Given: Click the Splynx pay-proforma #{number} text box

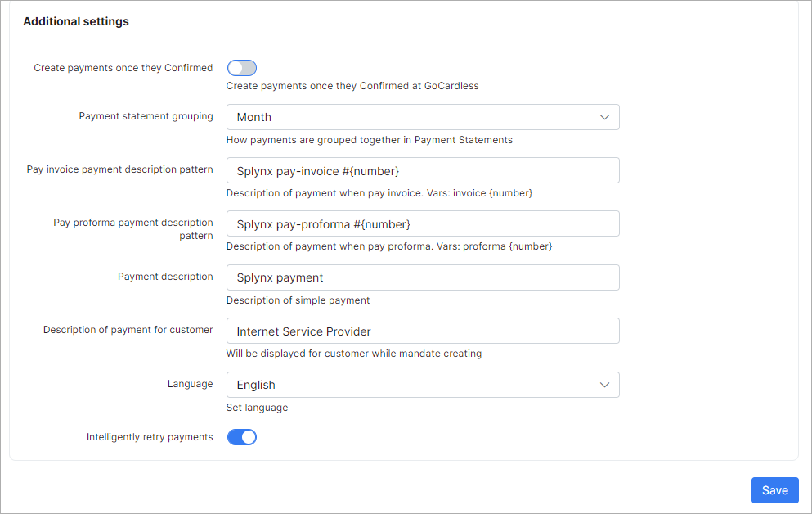Looking at the screenshot, I should click(422, 223).
